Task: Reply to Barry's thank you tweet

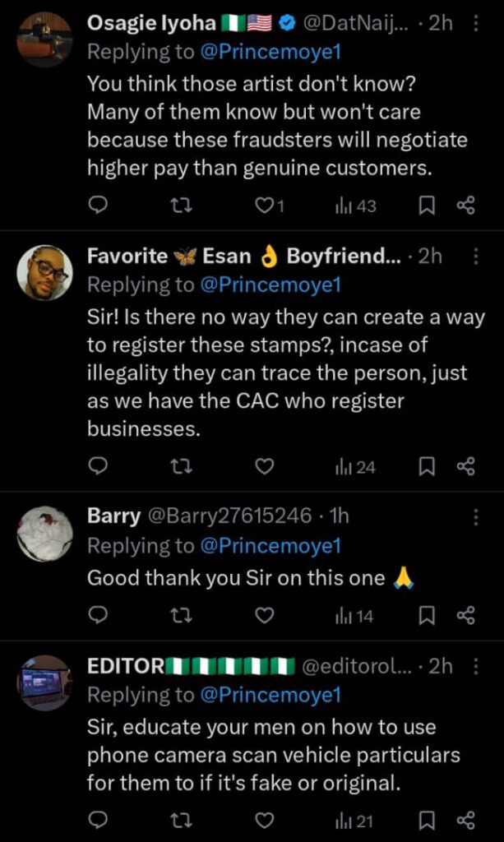Action: click(98, 615)
